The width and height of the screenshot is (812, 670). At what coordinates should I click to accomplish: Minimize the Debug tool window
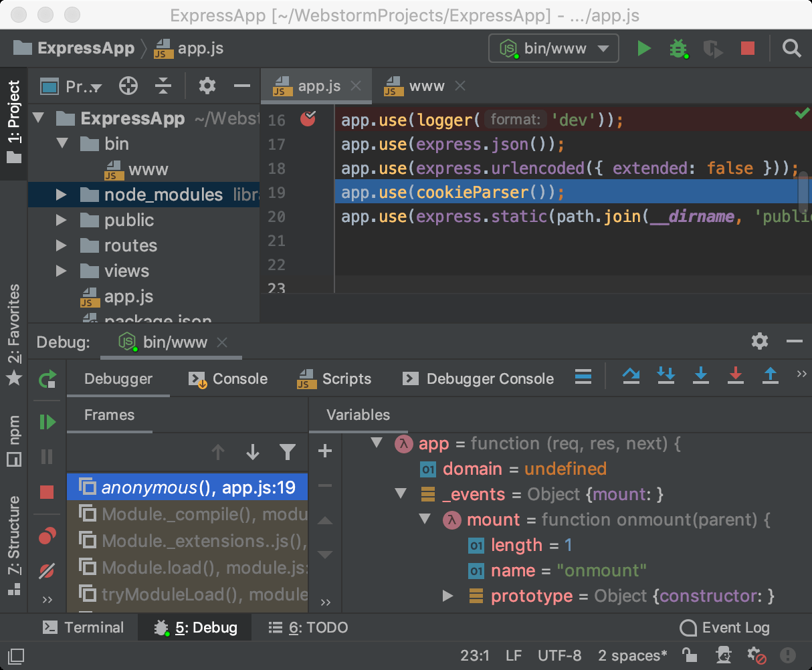coord(795,341)
